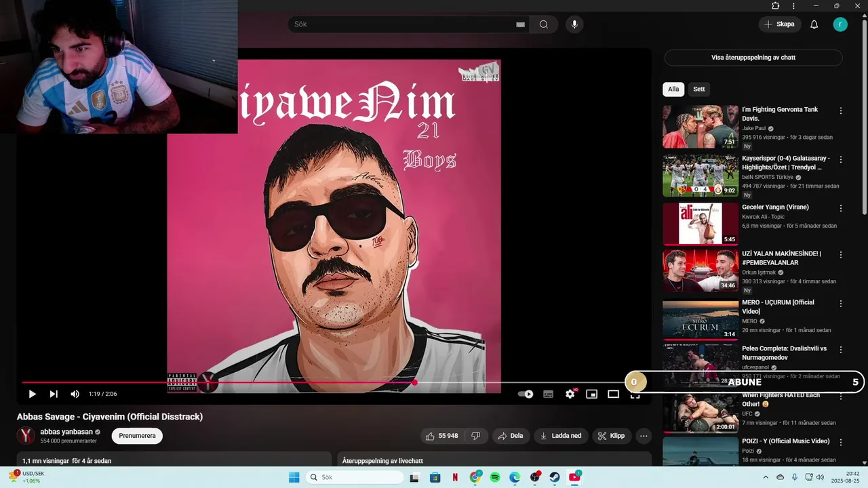The width and height of the screenshot is (868, 488).
Task: Select the Alla filter chip
Action: pos(673,89)
